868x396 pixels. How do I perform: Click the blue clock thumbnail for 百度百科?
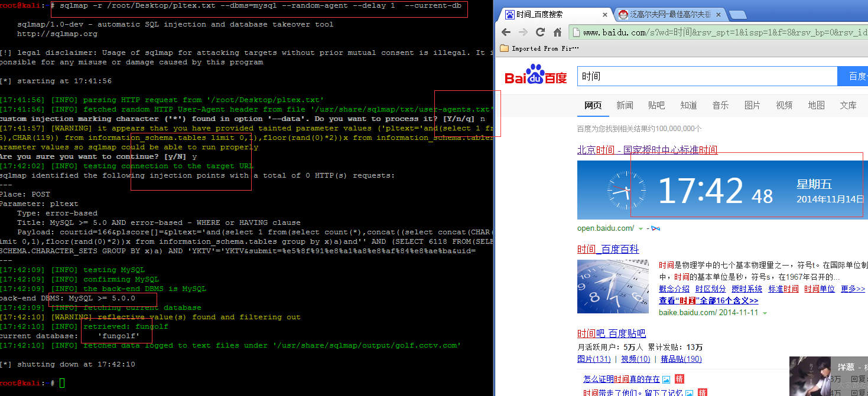tap(613, 286)
